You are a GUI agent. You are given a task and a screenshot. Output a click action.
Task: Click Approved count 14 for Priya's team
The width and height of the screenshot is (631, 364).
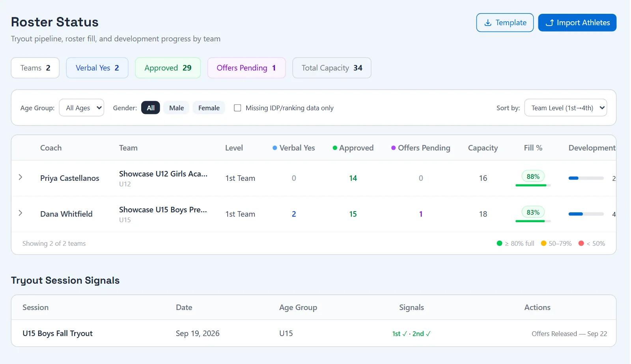pos(353,178)
